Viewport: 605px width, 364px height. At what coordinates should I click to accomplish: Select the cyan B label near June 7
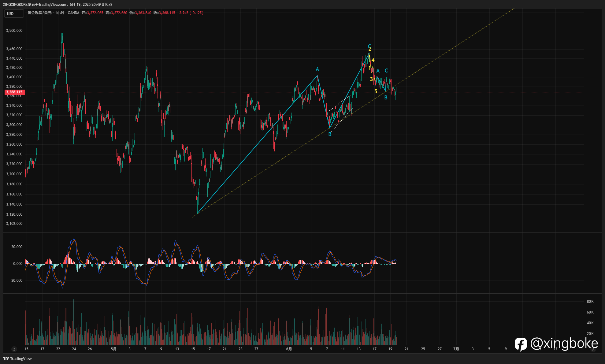point(330,134)
